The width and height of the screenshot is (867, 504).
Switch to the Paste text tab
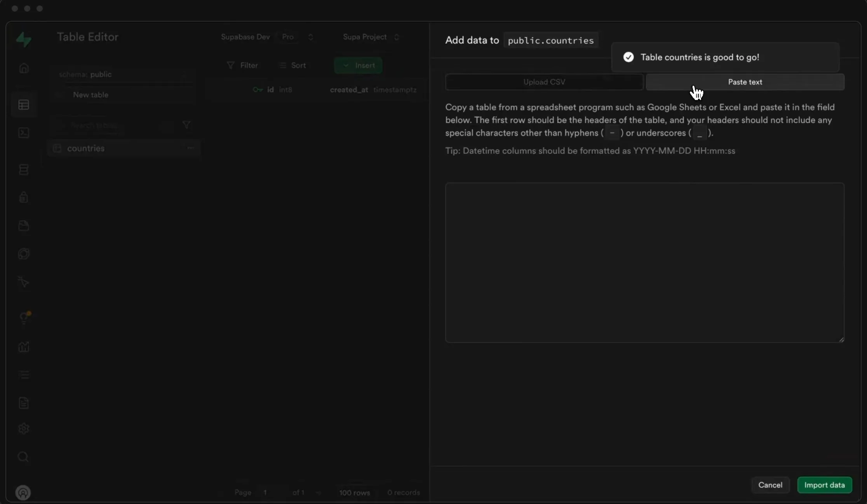pyautogui.click(x=745, y=82)
